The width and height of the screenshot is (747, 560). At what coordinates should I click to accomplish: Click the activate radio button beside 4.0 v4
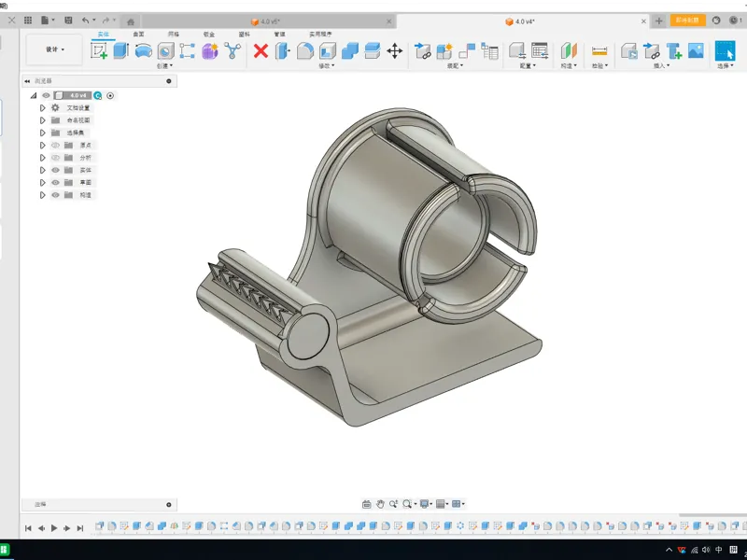click(x=110, y=96)
